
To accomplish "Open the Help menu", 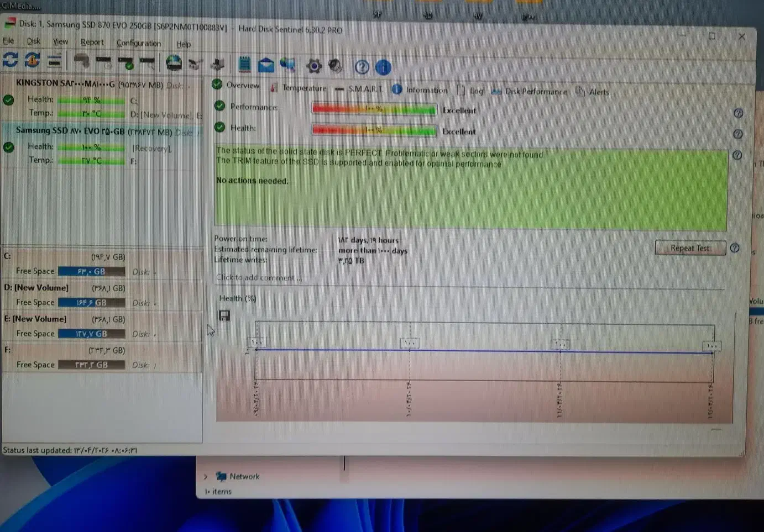I will pyautogui.click(x=183, y=44).
